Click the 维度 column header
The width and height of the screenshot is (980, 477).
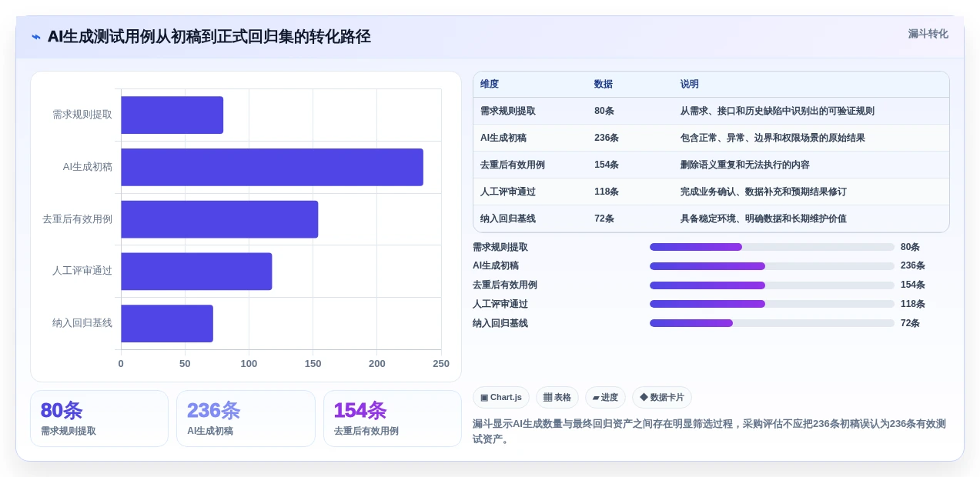click(490, 85)
